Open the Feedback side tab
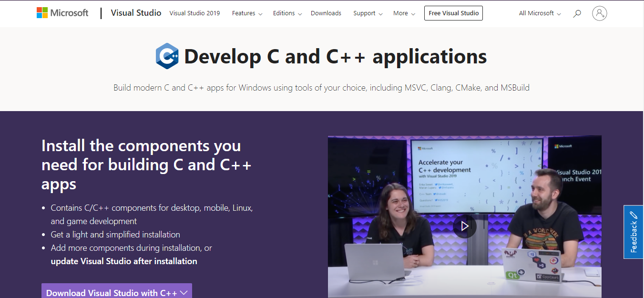The width and height of the screenshot is (644, 298). coord(634,232)
